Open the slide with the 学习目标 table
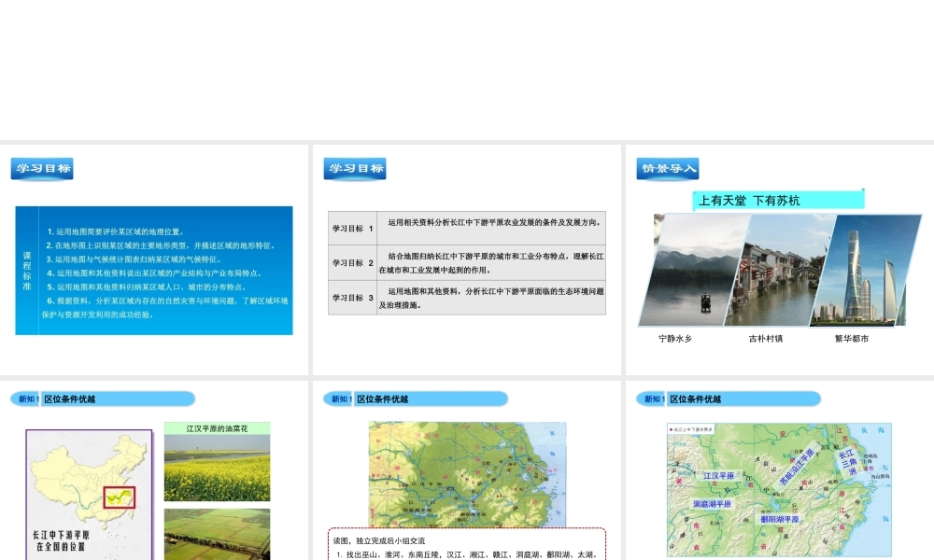934x560 pixels. (466, 260)
